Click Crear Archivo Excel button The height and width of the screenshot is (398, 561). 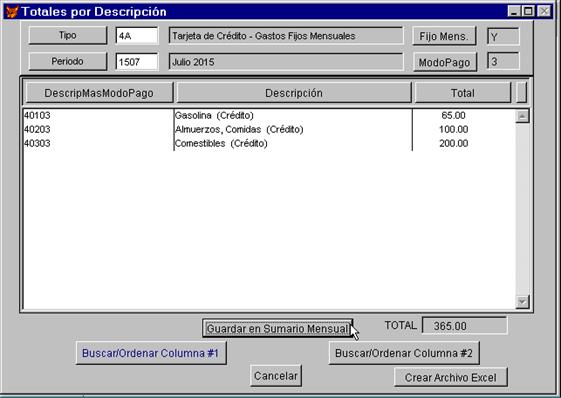tap(450, 377)
